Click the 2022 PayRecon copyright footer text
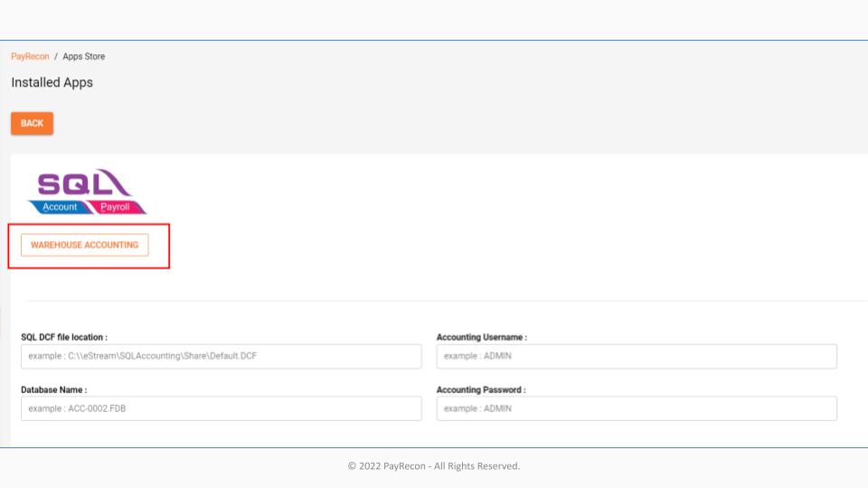 click(434, 466)
